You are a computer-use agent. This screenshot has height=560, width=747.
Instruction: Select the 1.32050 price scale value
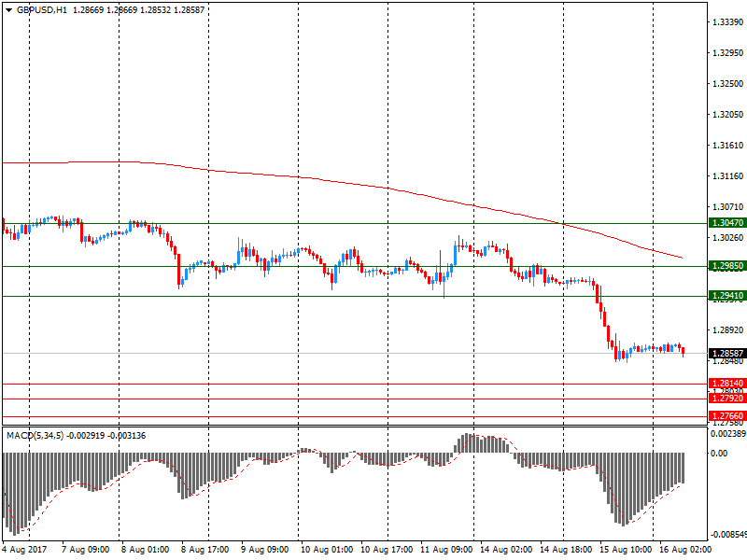(727, 114)
